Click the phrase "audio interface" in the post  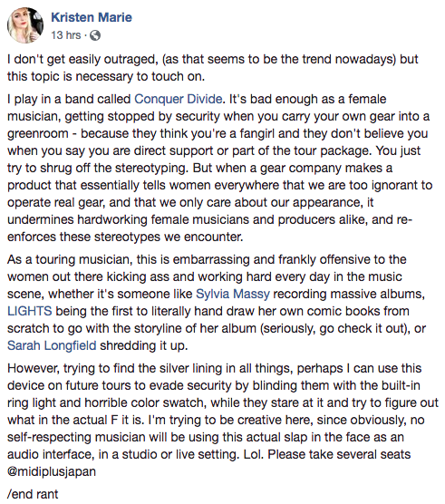52,454
